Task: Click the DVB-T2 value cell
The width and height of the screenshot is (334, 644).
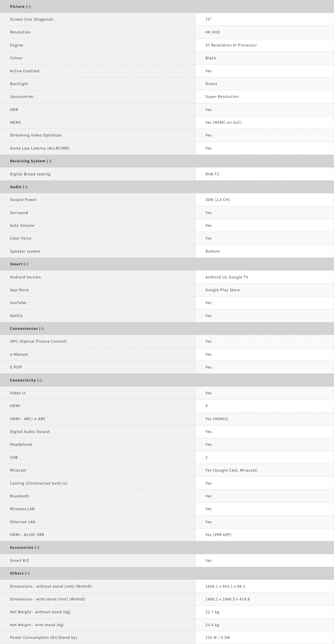Action: point(212,174)
